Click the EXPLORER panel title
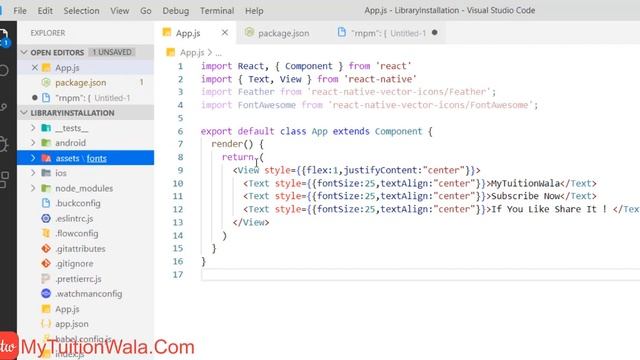The width and height of the screenshot is (640, 360). click(48, 33)
